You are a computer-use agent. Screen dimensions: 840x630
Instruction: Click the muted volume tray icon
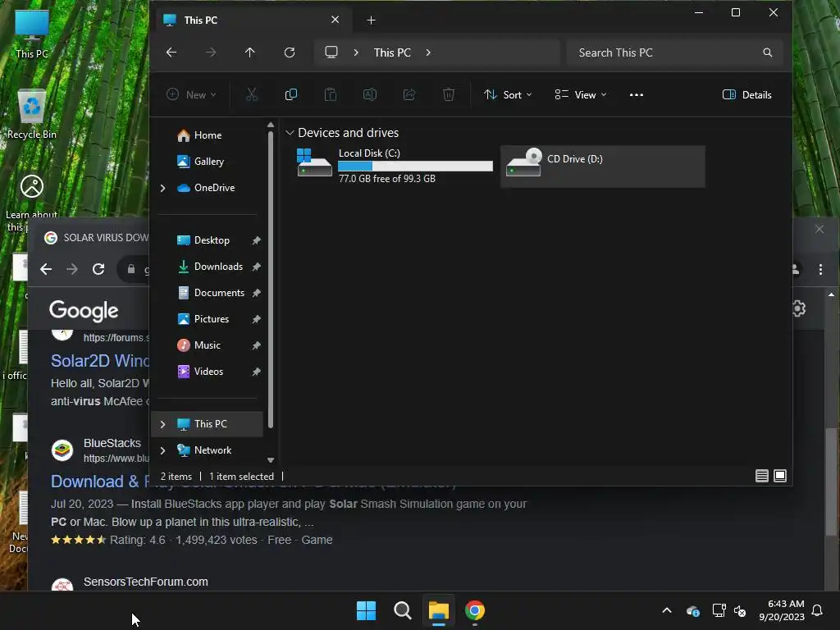click(x=740, y=610)
